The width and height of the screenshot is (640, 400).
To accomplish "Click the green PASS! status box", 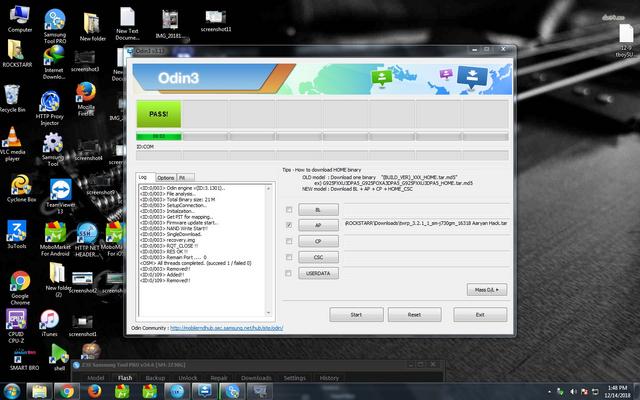I will pyautogui.click(x=159, y=114).
